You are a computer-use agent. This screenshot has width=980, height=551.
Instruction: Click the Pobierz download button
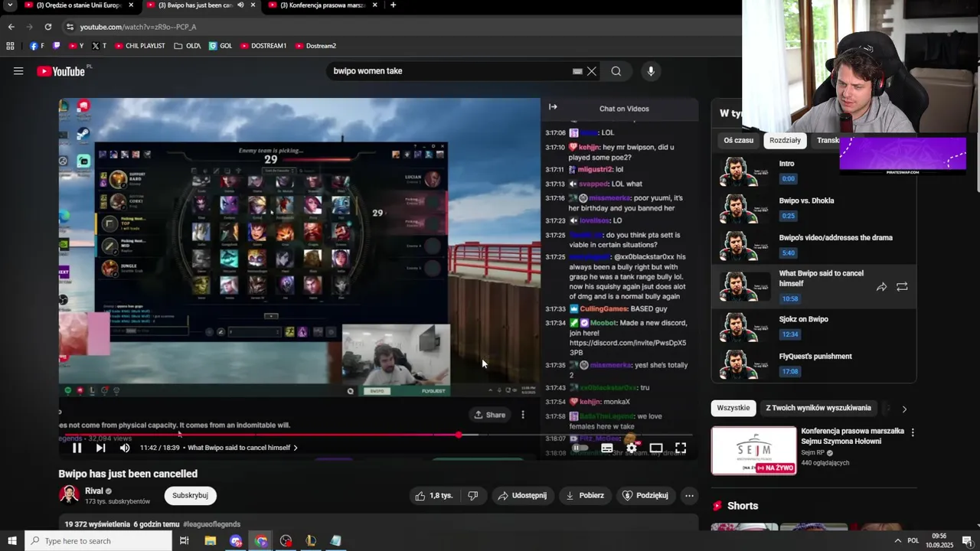point(585,495)
